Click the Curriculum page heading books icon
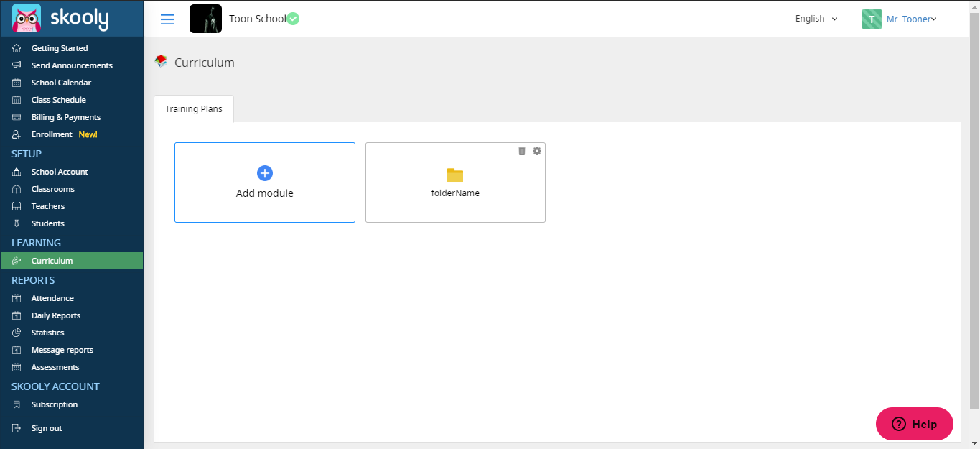This screenshot has width=980, height=449. pyautogui.click(x=161, y=62)
